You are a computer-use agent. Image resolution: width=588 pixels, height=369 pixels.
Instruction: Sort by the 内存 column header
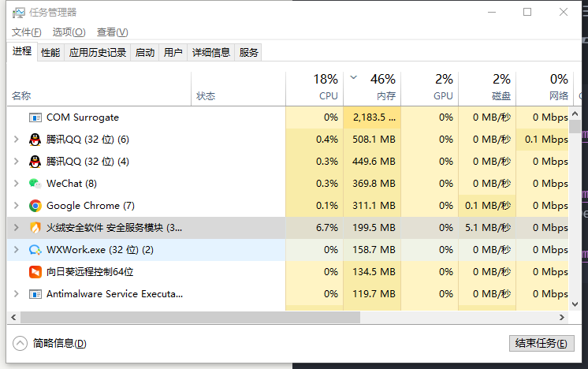pos(372,89)
